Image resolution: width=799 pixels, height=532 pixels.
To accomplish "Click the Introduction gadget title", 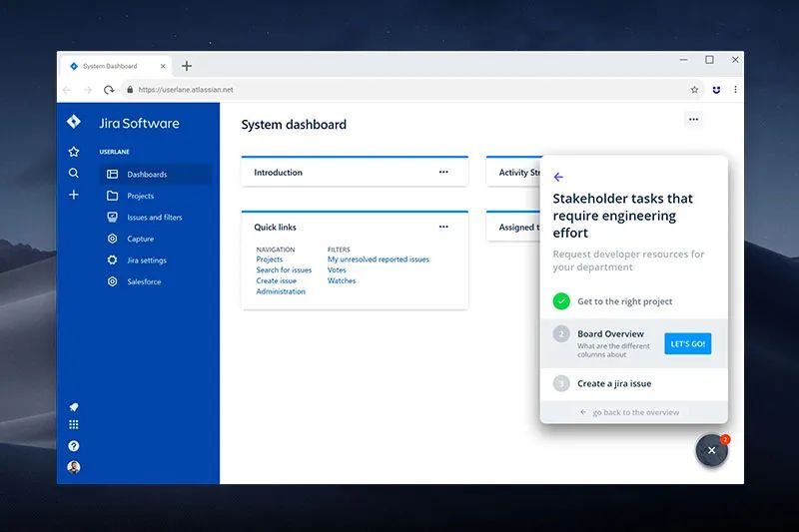I will (278, 172).
